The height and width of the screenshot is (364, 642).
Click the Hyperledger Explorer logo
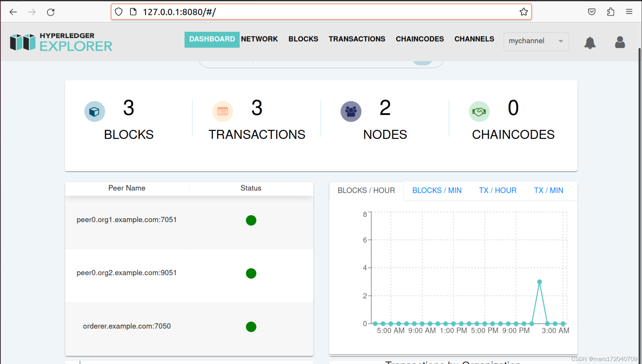[61, 42]
